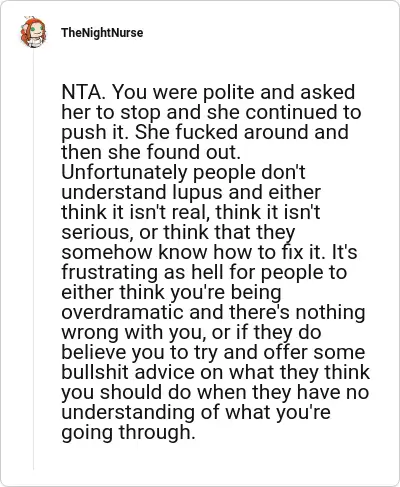Screen dimensions: 400x487
Task: Click the line "then she found out."
Action: [151, 152]
